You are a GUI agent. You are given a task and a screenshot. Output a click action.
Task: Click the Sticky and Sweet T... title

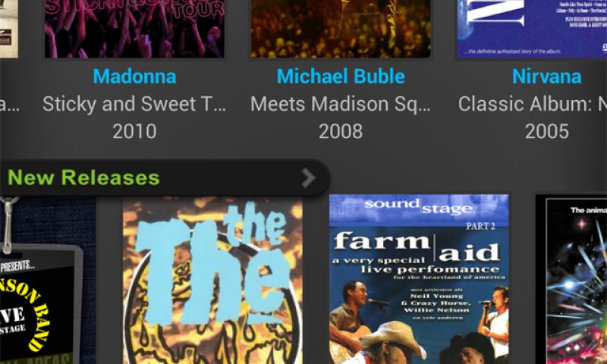[134, 104]
